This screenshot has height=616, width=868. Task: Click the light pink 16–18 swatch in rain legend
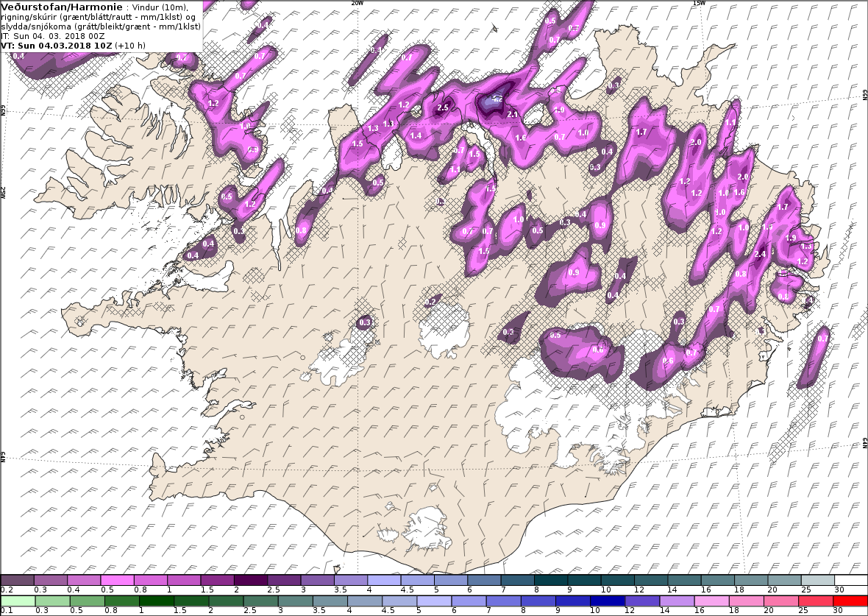pyautogui.click(x=711, y=601)
